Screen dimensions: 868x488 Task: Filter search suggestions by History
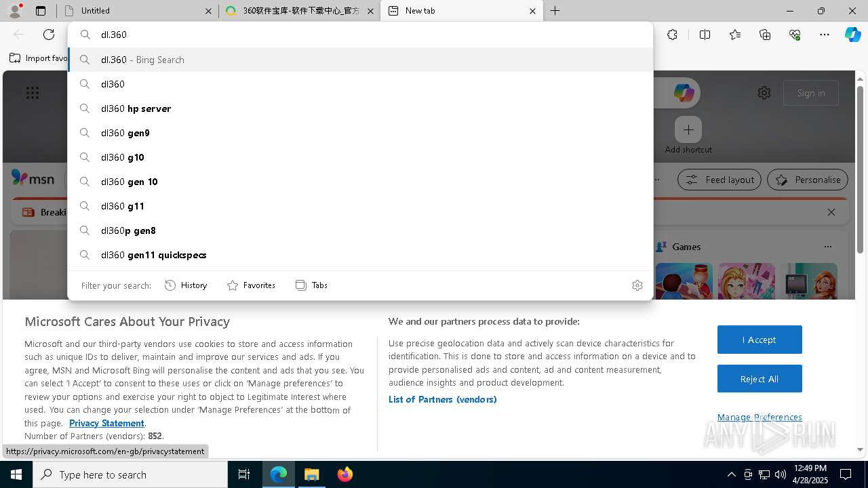pyautogui.click(x=186, y=285)
